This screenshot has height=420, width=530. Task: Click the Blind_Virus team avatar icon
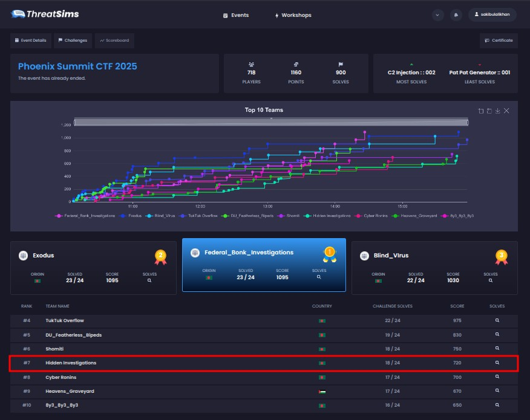(x=364, y=256)
